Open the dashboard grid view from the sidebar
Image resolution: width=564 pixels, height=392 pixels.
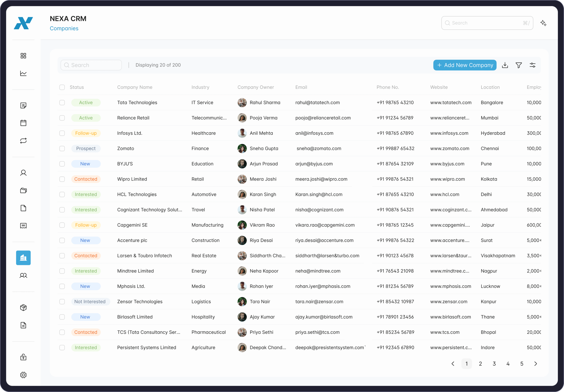click(x=23, y=55)
